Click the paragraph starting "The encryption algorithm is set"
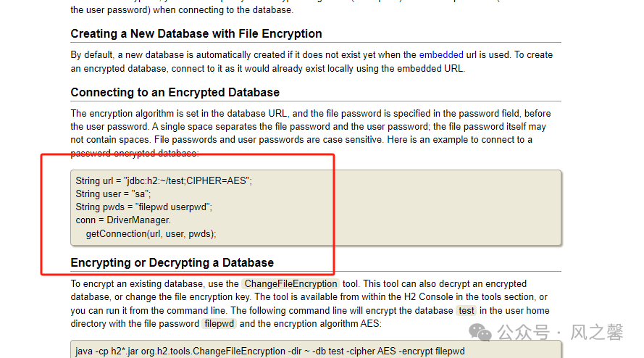 click(311, 133)
